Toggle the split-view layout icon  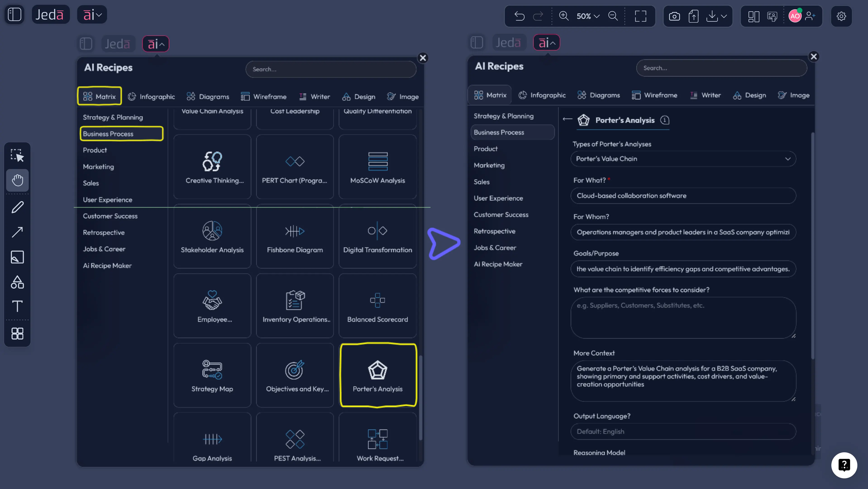coord(754,16)
